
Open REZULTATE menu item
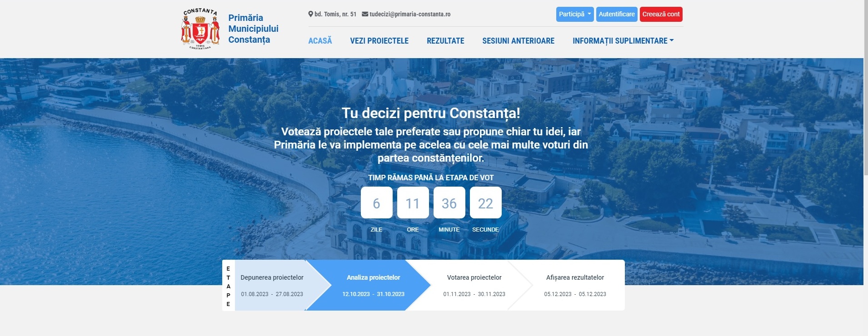tap(445, 41)
